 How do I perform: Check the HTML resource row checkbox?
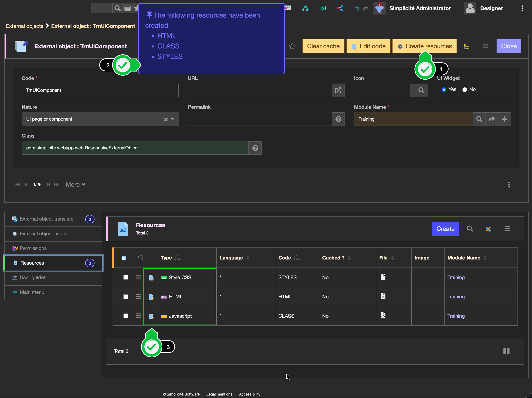(126, 297)
